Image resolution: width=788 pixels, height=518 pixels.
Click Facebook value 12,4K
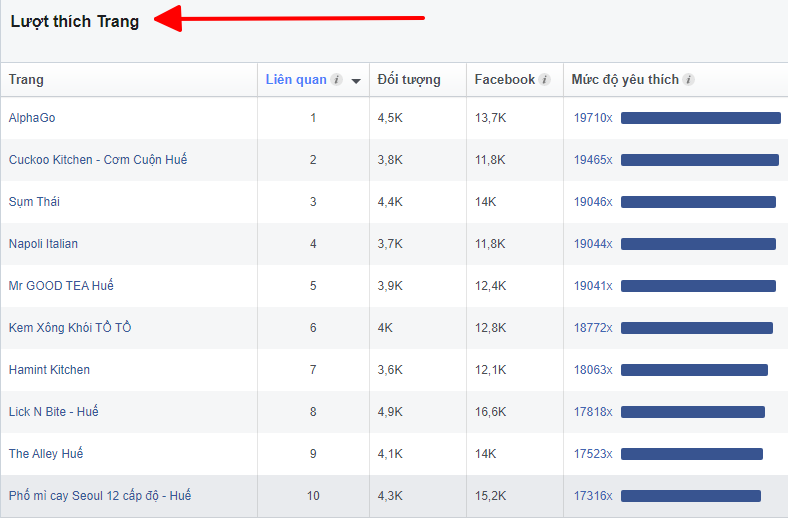(x=490, y=285)
